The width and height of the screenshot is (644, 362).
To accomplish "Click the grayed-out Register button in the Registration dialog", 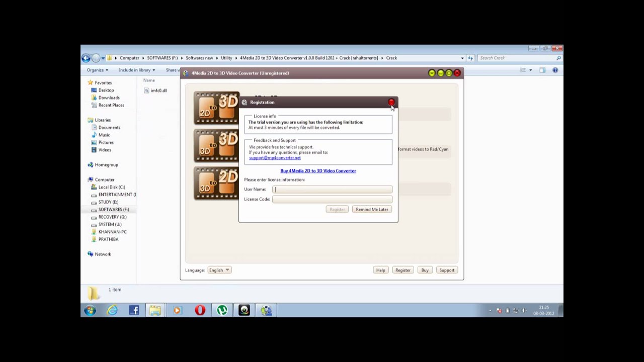I will coord(337,210).
